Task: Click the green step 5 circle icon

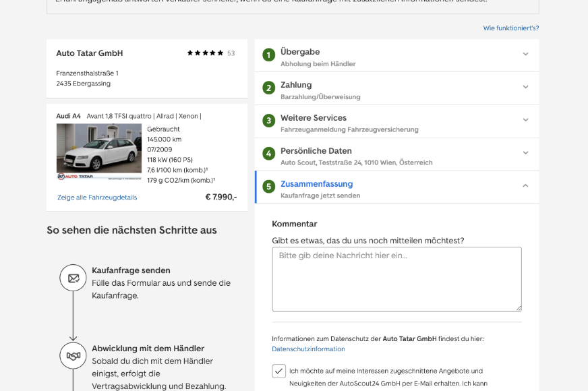Action: click(x=268, y=187)
